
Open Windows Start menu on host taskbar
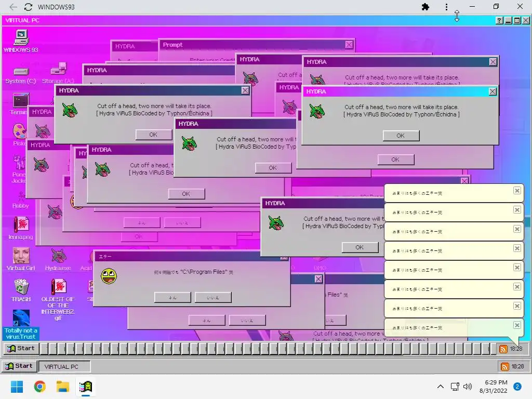point(17,387)
